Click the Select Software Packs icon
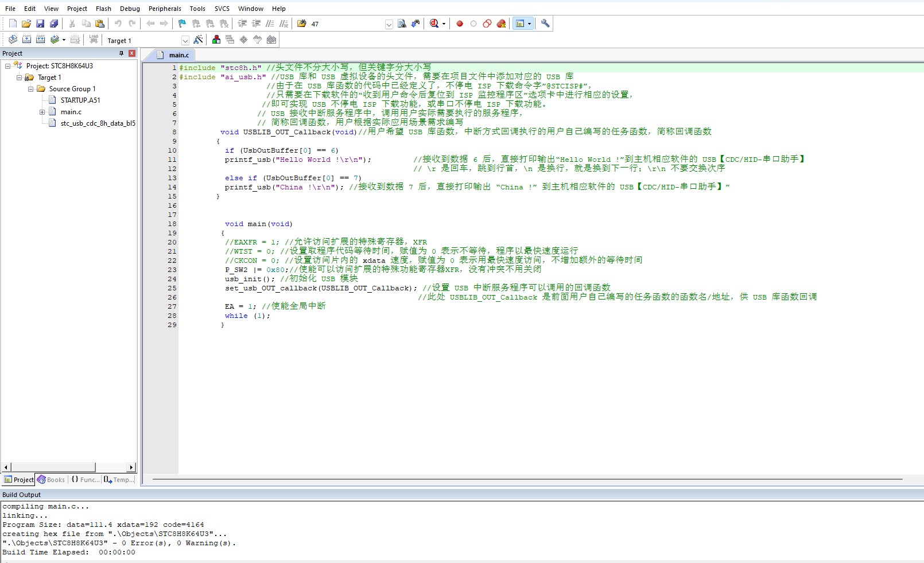This screenshot has width=924, height=563. (x=258, y=40)
